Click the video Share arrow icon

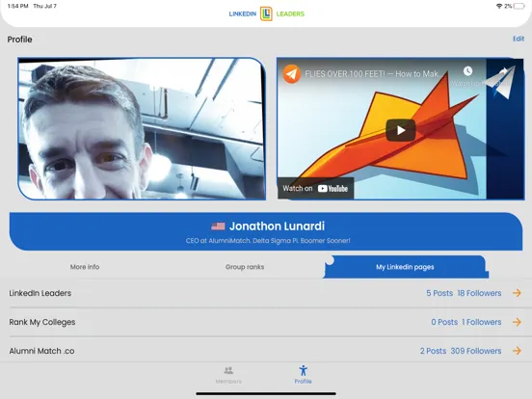tap(502, 71)
